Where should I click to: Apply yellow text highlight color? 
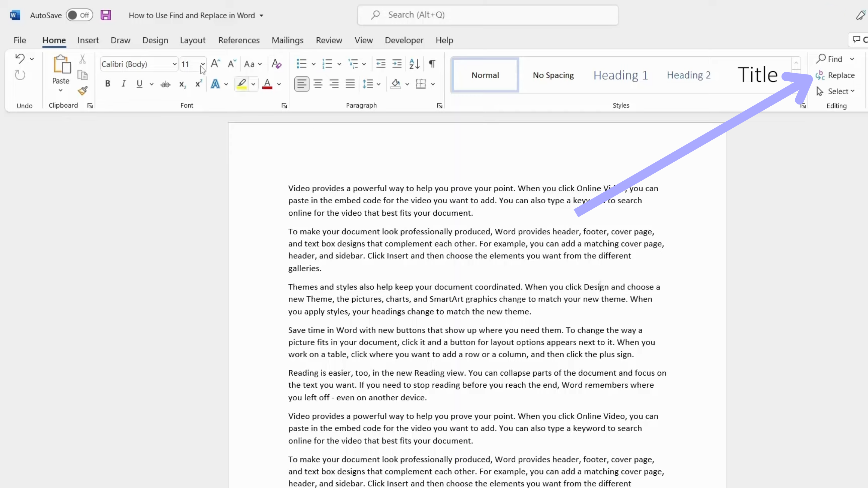(242, 84)
